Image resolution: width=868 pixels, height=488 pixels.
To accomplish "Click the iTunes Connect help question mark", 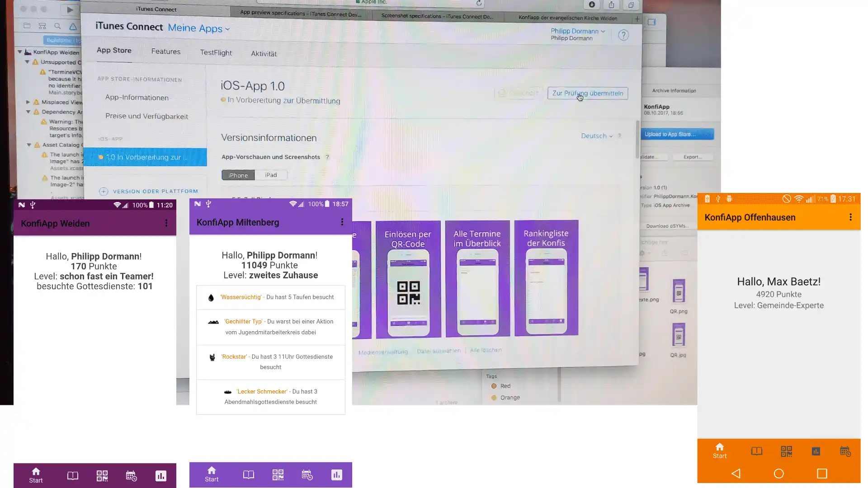I will click(623, 35).
